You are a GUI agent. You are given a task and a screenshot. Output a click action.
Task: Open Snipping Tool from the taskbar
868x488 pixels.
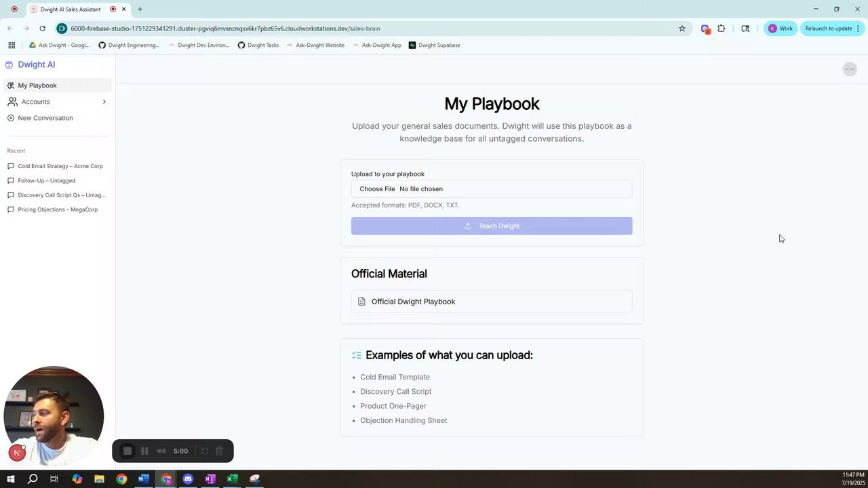click(x=254, y=479)
